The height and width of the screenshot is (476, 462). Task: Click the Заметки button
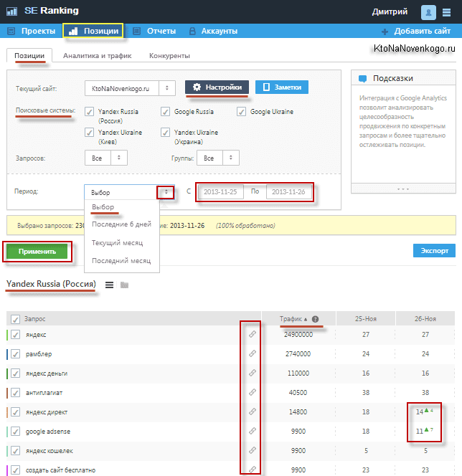282,87
